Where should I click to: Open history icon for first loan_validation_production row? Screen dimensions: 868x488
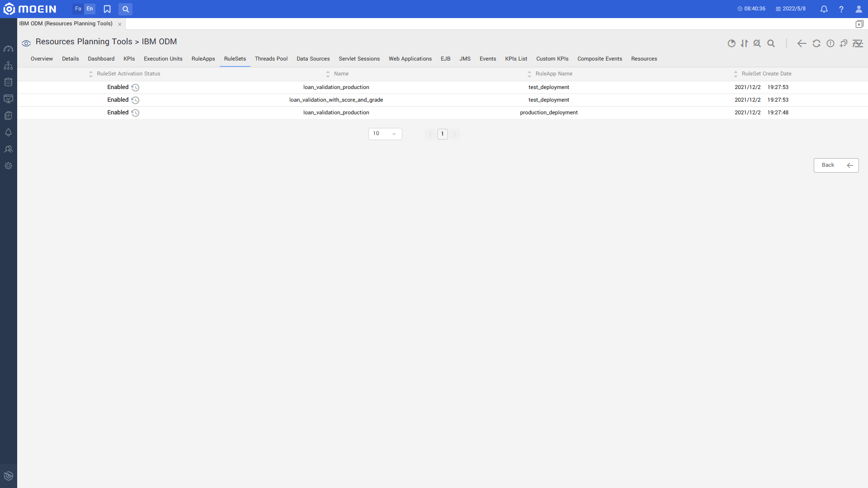[x=135, y=88]
